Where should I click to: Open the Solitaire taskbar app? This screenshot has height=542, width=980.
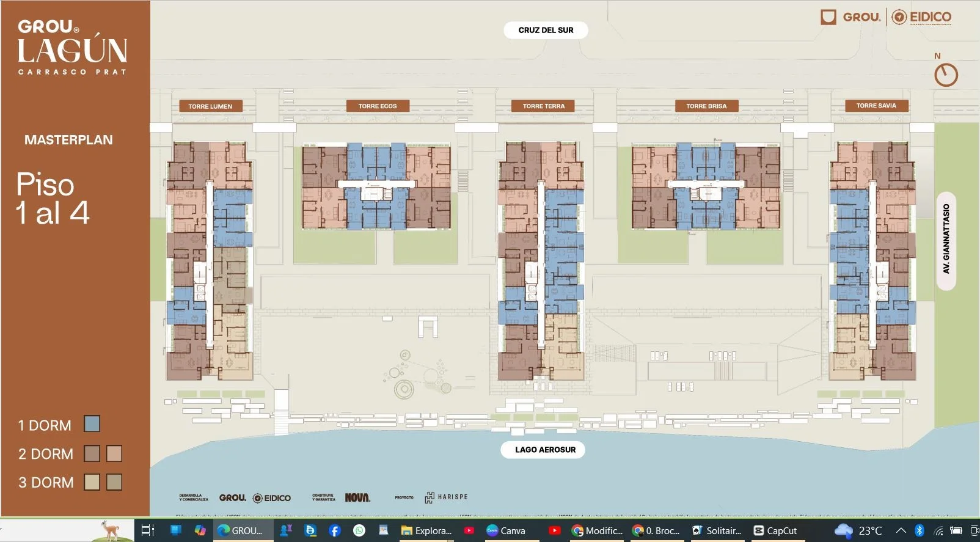click(x=716, y=530)
